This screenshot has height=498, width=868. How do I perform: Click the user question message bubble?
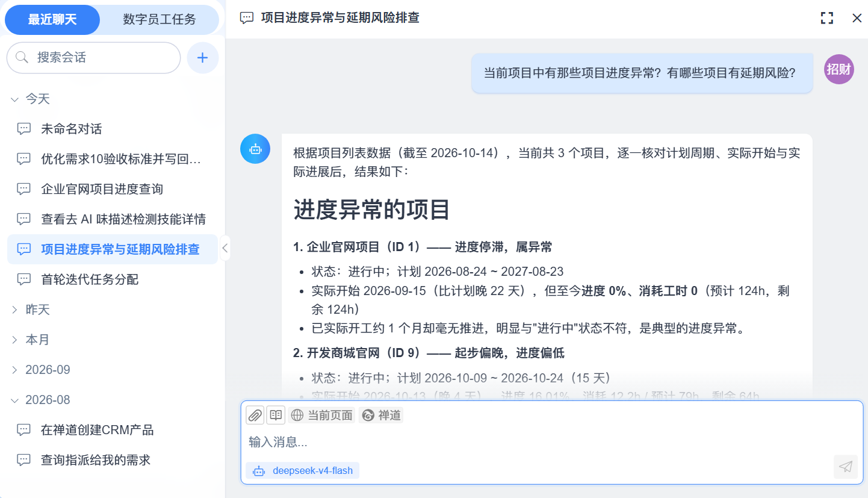coord(642,73)
